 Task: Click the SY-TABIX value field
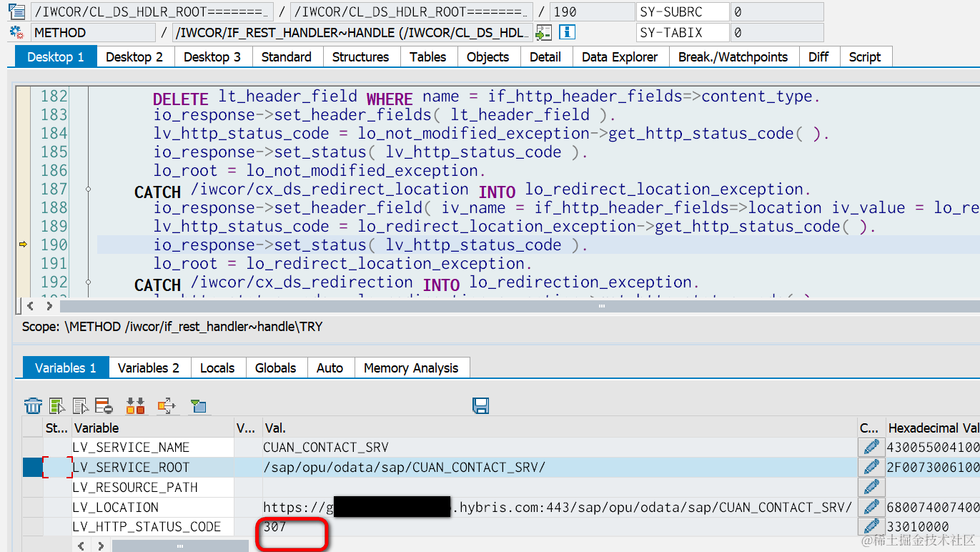click(776, 32)
